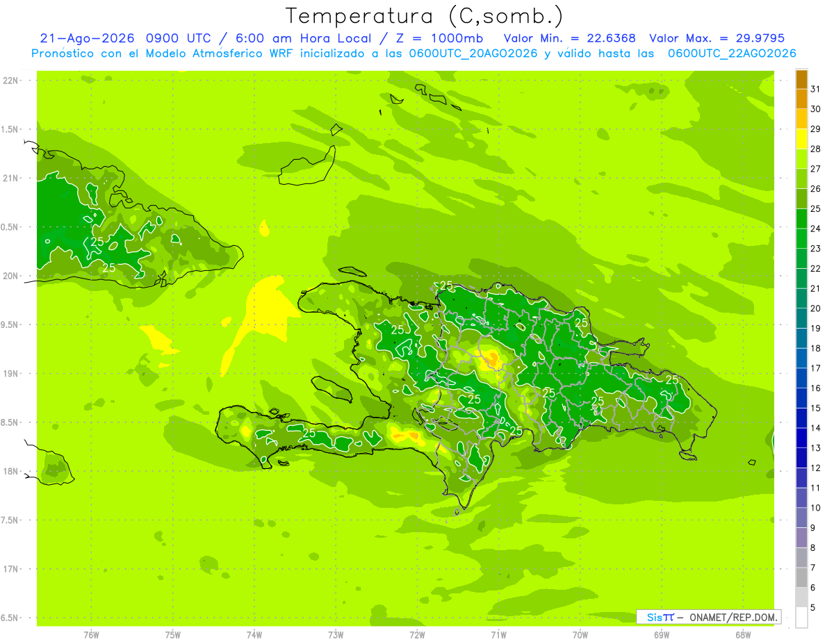Click the title 'Temperatura (C,somb.)'
The image size is (834, 644).
(x=424, y=16)
